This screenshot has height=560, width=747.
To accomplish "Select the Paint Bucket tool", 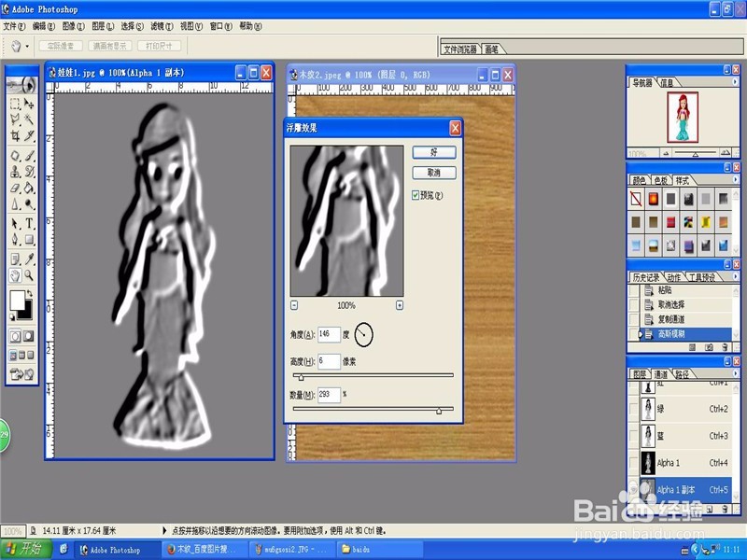I will click(29, 188).
